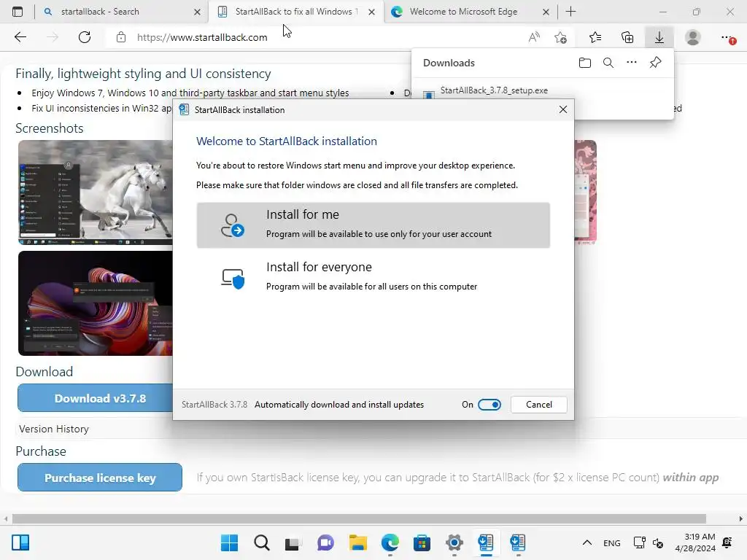Open the tab actions menu icon

18,12
